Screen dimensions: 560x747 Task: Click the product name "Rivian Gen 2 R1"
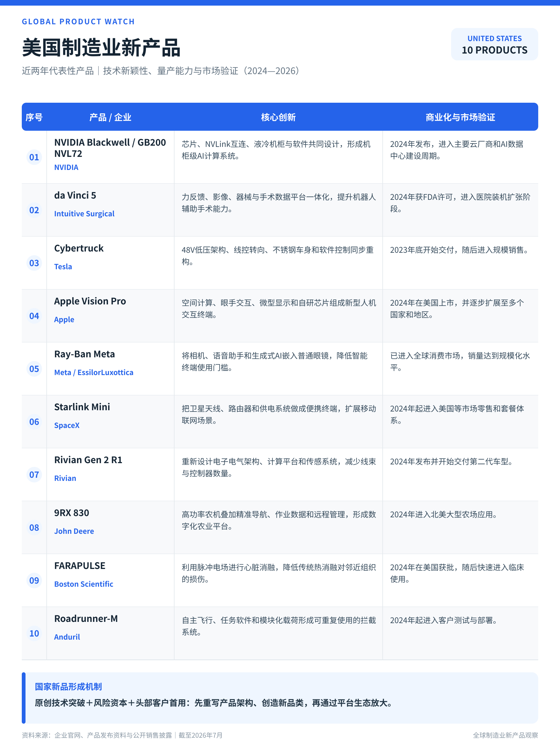click(88, 460)
